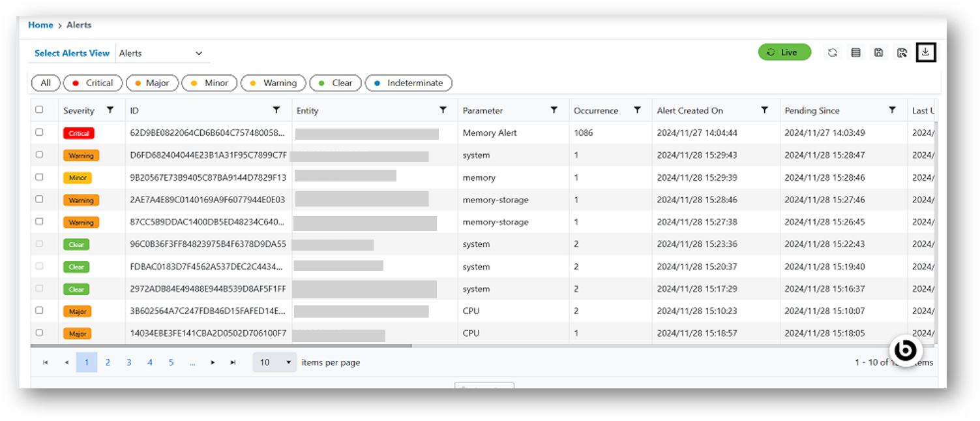This screenshot has width=980, height=421.
Task: Open the Pending Since column filter
Action: pos(893,110)
